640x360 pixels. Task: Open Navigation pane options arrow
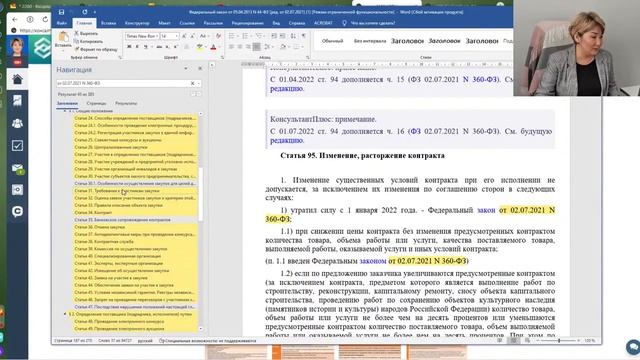[x=186, y=69]
